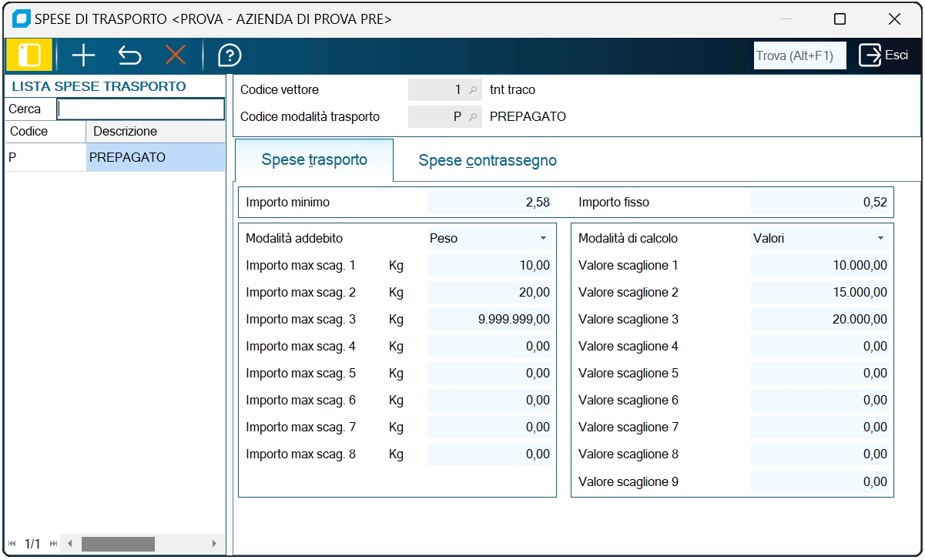925x560 pixels.
Task: Switch to Spese trasporto tab
Action: point(314,160)
